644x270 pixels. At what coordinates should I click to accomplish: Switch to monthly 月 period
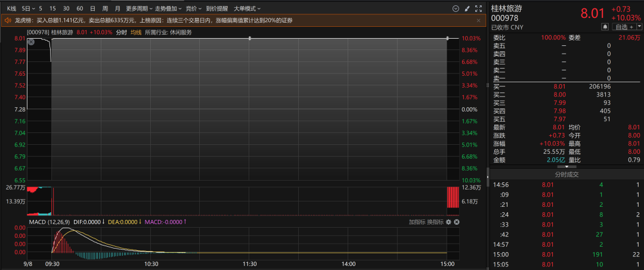[x=118, y=8]
